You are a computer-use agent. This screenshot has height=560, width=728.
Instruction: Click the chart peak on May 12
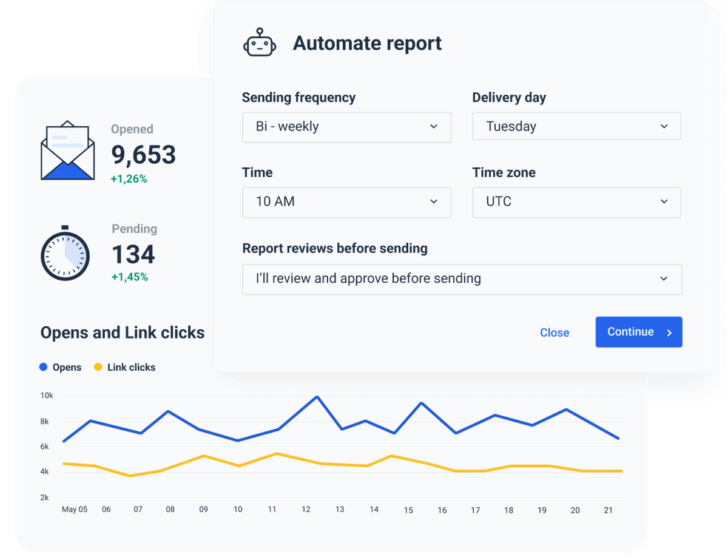pyautogui.click(x=316, y=396)
